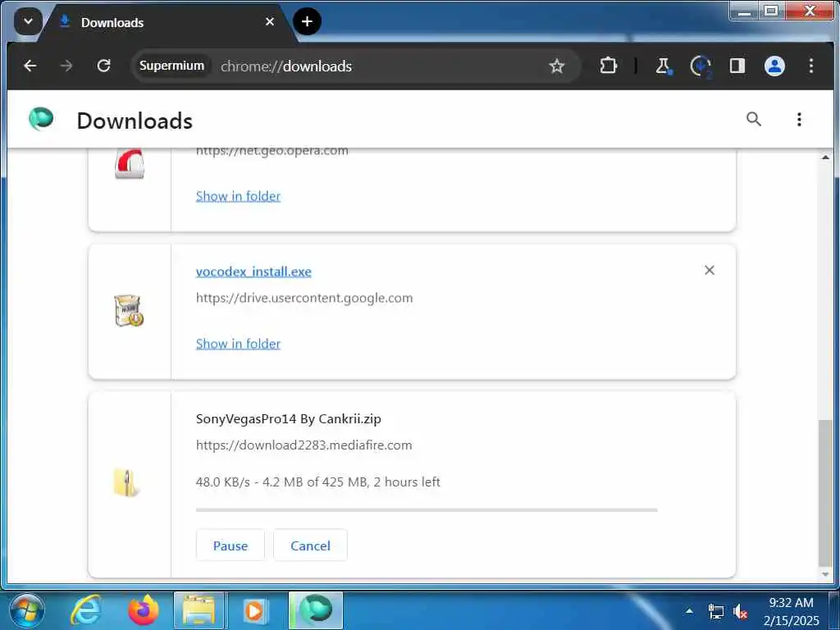Click the Supermium logo on Downloads page
Image resolution: width=840 pixels, height=630 pixels.
tap(41, 119)
